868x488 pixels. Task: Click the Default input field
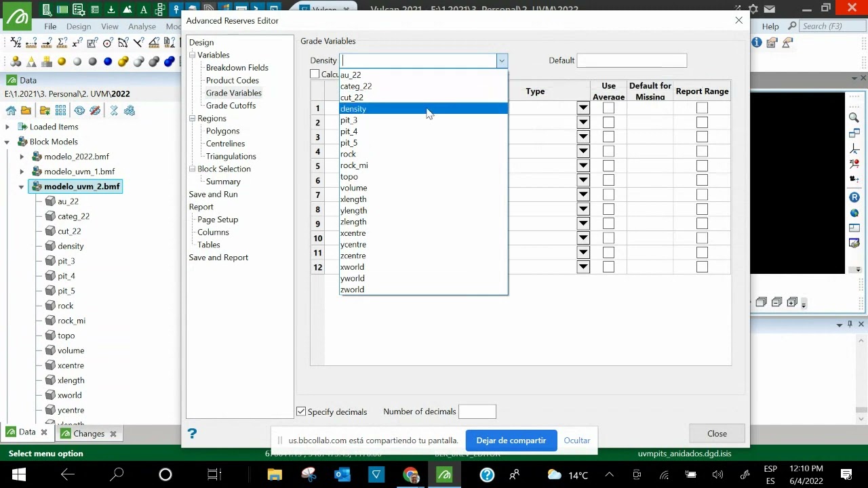pyautogui.click(x=631, y=60)
